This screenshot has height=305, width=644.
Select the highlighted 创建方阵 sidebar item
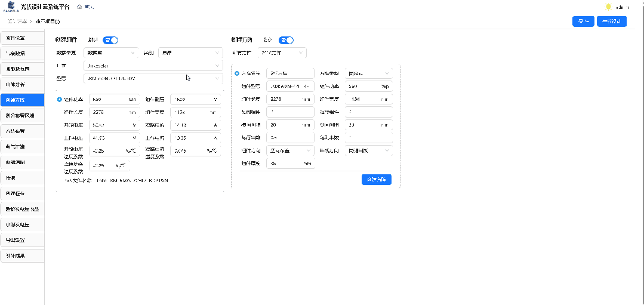pos(22,100)
